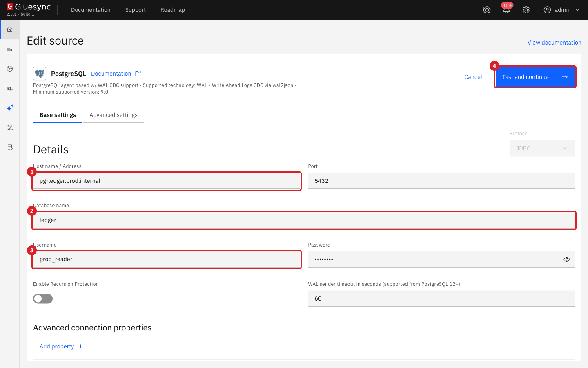
Task: Click Add property link
Action: [x=57, y=346]
